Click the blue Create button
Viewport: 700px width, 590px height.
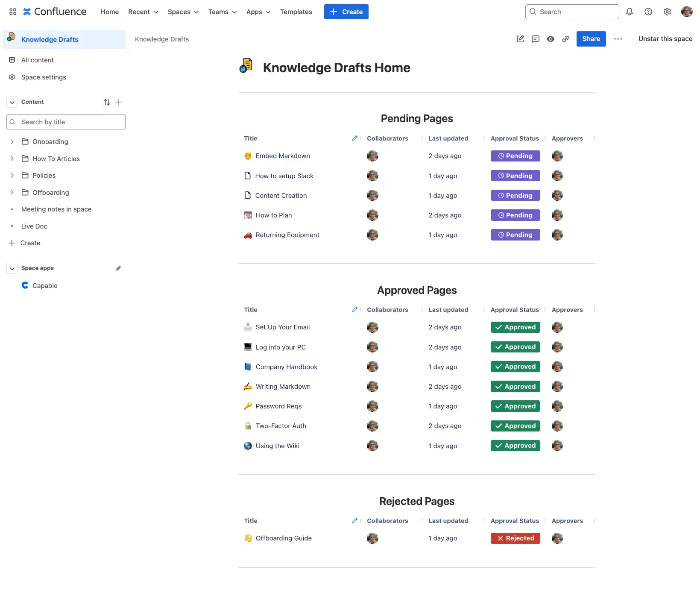click(x=346, y=12)
